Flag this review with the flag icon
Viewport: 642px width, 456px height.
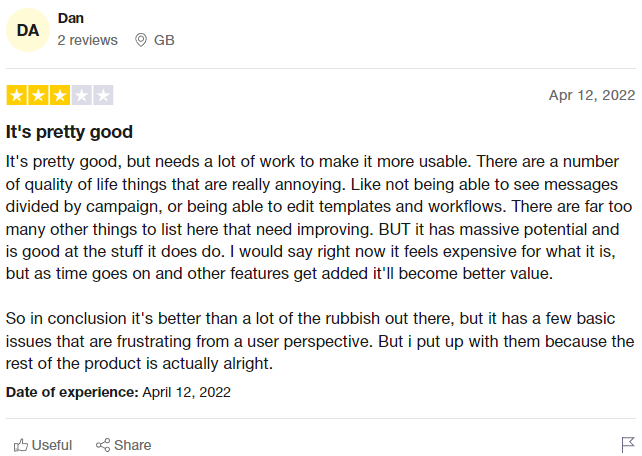pyautogui.click(x=628, y=445)
